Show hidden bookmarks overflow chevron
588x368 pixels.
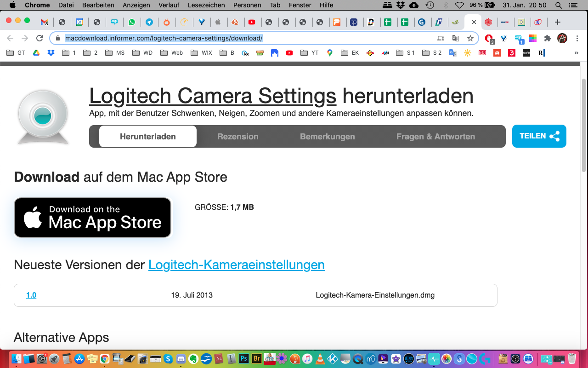(x=576, y=53)
